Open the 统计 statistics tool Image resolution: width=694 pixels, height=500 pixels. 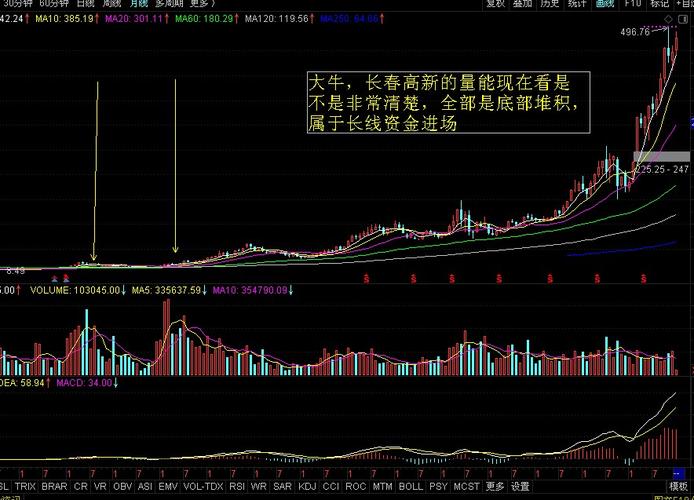[x=577, y=4]
